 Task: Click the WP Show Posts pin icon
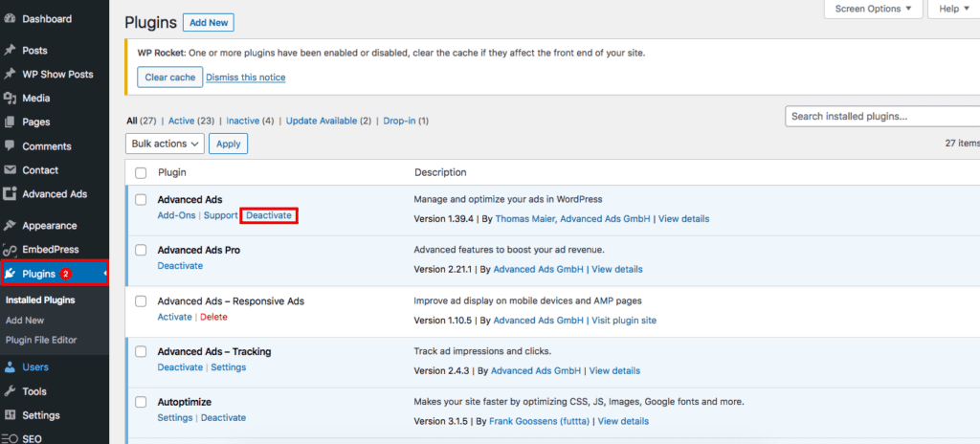click(x=10, y=74)
